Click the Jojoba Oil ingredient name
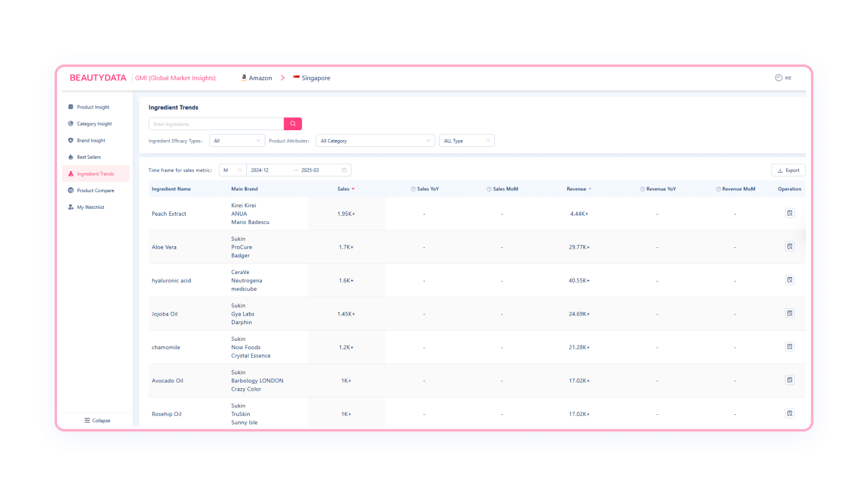This screenshot has height=496, width=868. pyautogui.click(x=165, y=314)
